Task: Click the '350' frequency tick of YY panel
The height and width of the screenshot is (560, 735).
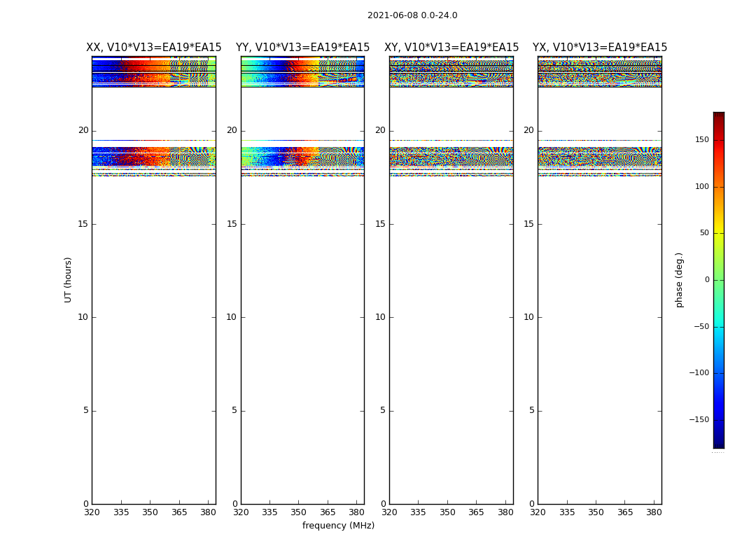Action: coord(299,512)
